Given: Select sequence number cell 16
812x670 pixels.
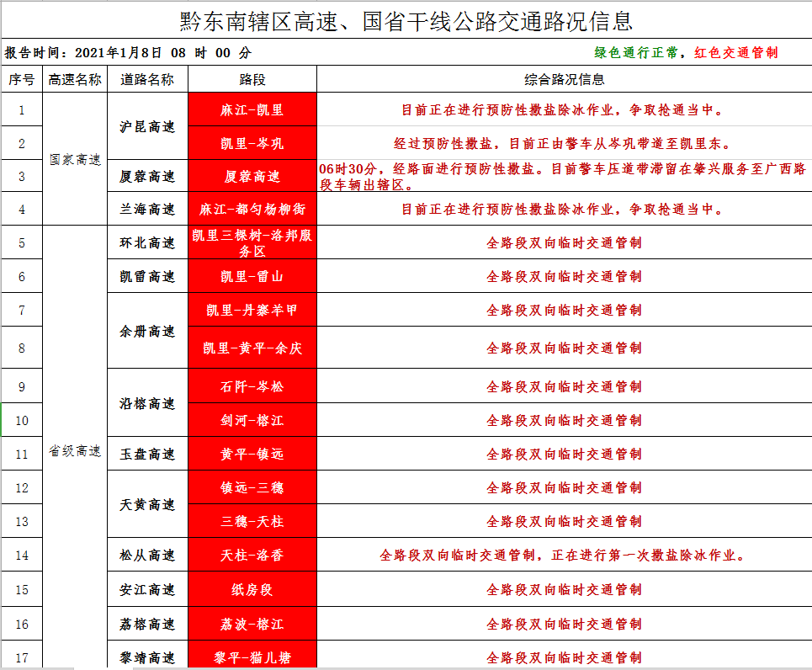Looking at the screenshot, I should 22,624.
